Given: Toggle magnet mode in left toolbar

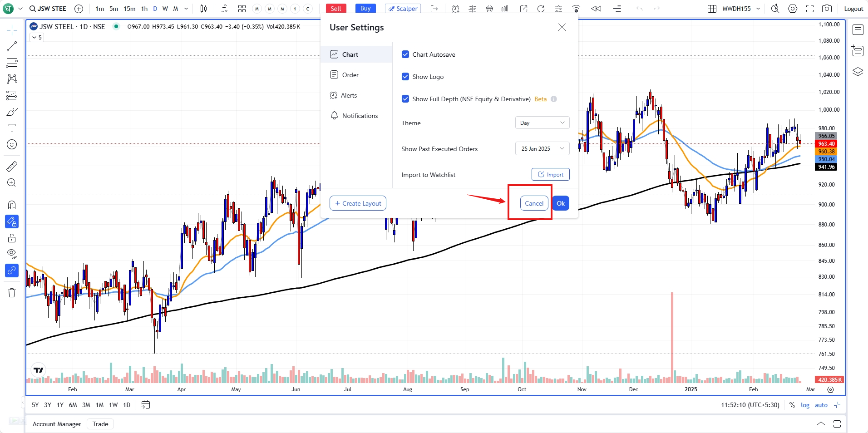Looking at the screenshot, I should pyautogui.click(x=12, y=205).
